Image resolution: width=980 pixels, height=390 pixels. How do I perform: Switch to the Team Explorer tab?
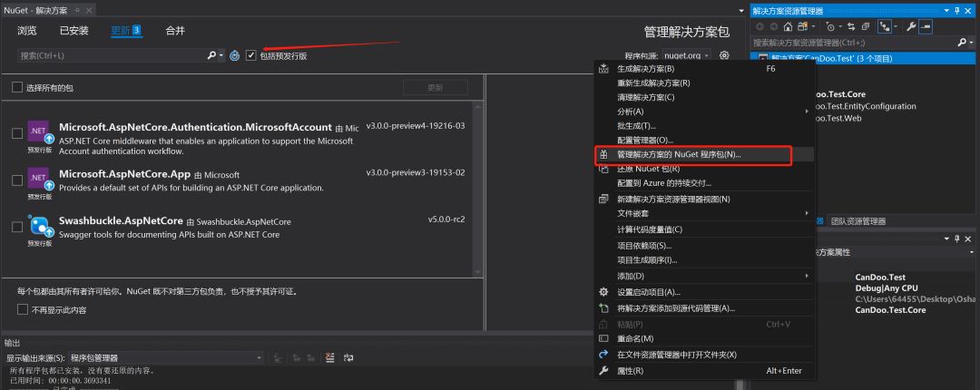coord(858,221)
